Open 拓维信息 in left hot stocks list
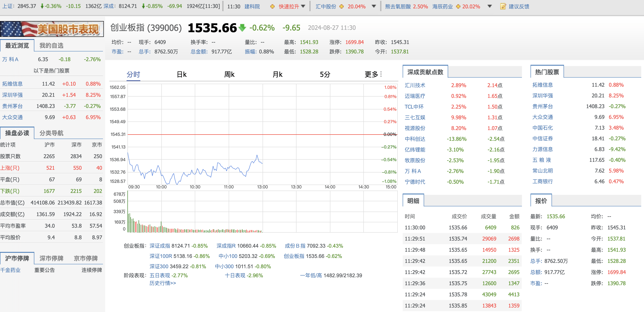The height and width of the screenshot is (312, 644). [x=12, y=84]
